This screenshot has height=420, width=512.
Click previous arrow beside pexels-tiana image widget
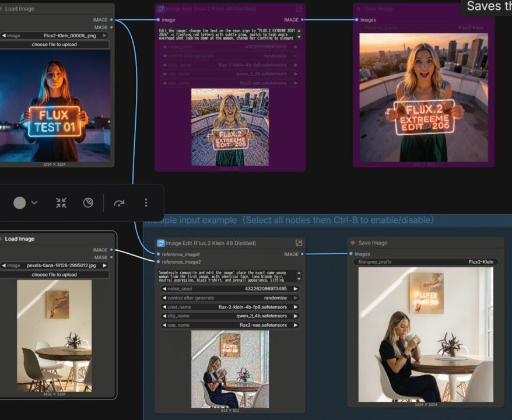[4, 265]
